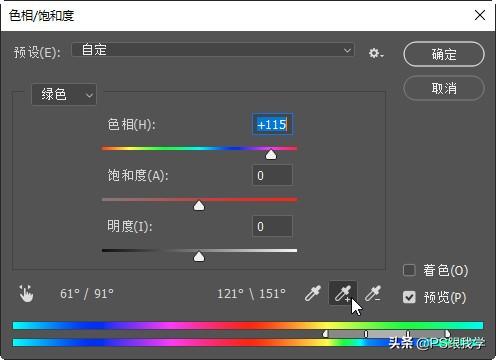Open the preset options gear menu
Screen dimensions: 496x360
coord(376,53)
